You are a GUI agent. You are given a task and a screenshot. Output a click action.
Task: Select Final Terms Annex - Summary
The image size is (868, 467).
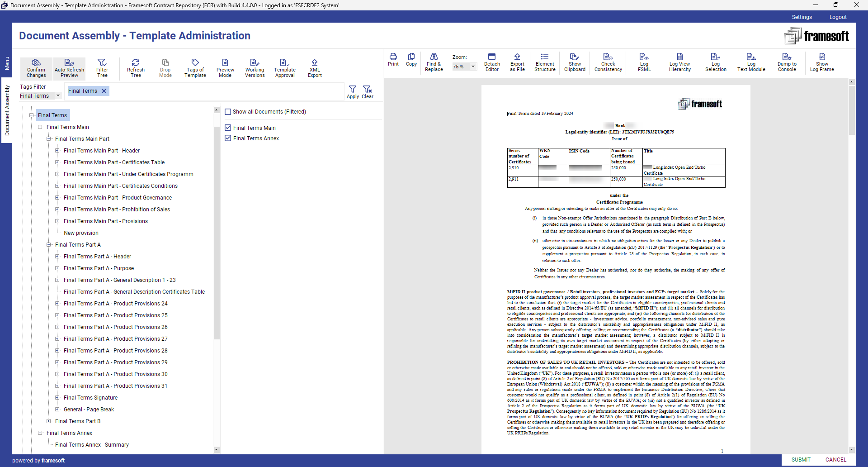[x=92, y=445]
